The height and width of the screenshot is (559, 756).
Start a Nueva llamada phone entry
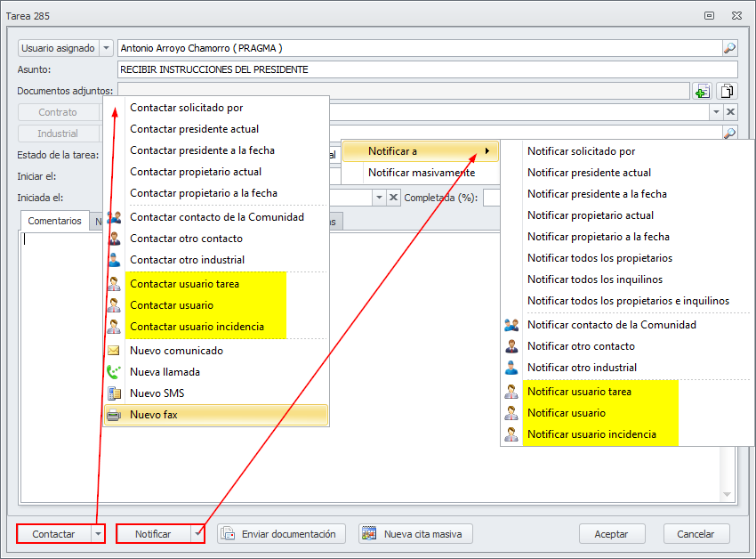pyautogui.click(x=216, y=372)
